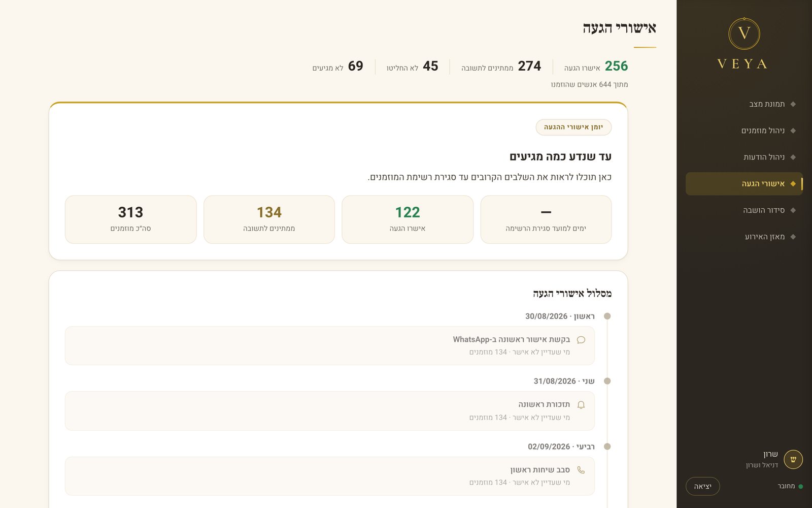Select the active אישורי הגעה sidebar item
This screenshot has height=508, width=812.
pos(744,183)
